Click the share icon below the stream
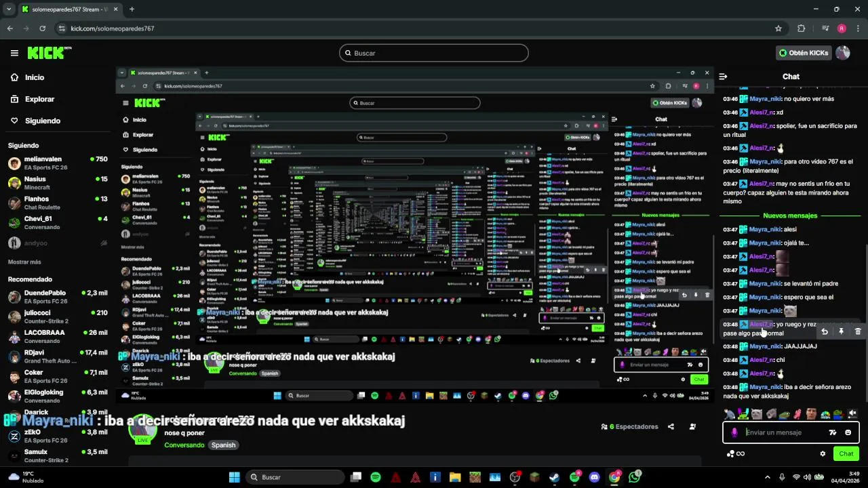Viewport: 868px width, 488px height. click(x=671, y=427)
